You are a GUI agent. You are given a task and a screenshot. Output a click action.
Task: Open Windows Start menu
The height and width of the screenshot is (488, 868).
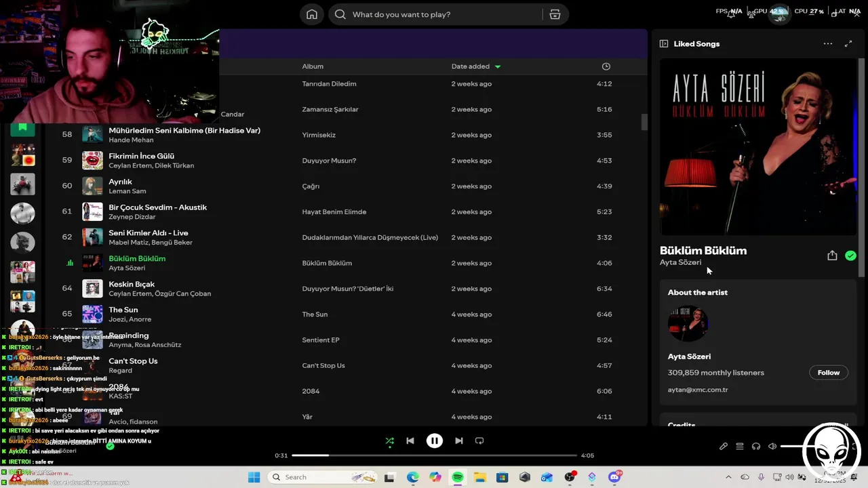point(254,477)
